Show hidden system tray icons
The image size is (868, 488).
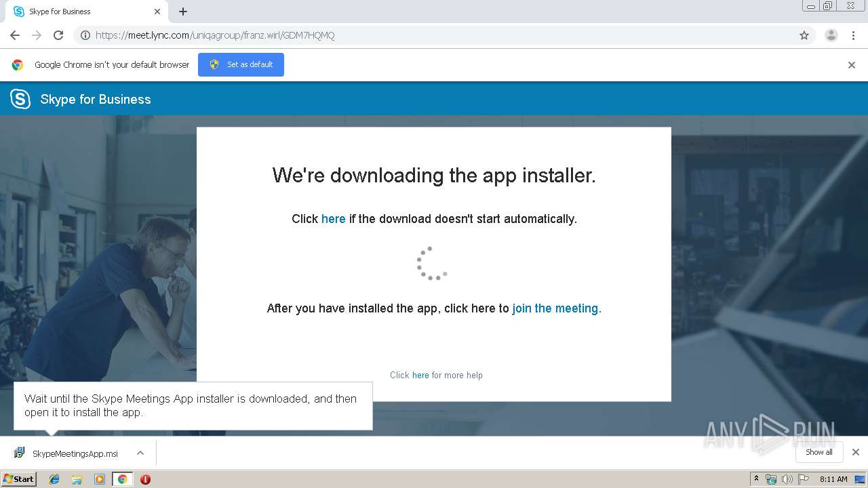coord(756,479)
